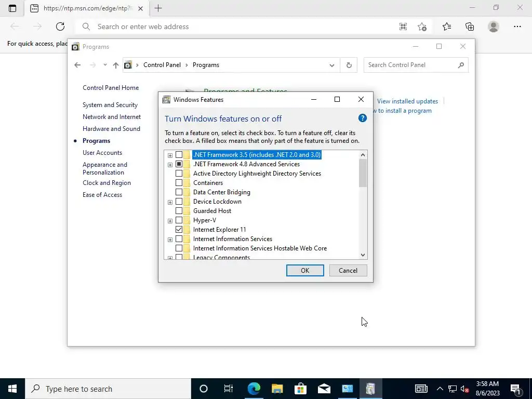Open User Accounts category
The width and height of the screenshot is (532, 399).
pyautogui.click(x=102, y=153)
